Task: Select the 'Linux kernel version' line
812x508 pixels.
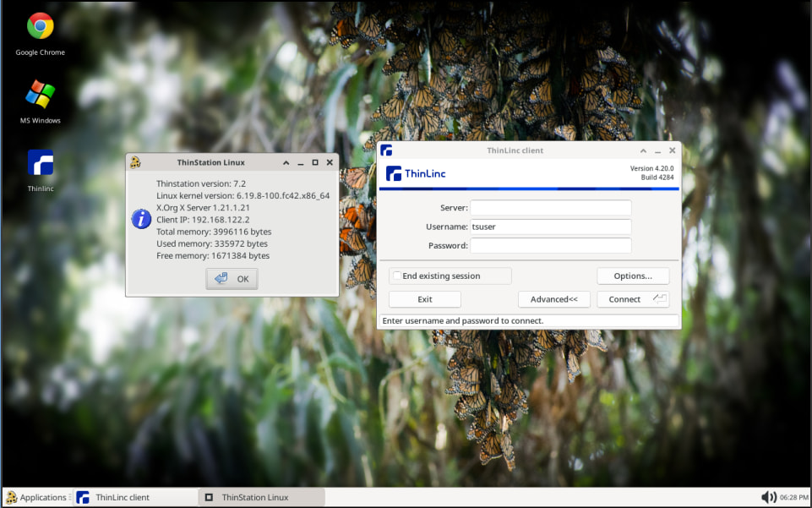Action: pyautogui.click(x=243, y=196)
